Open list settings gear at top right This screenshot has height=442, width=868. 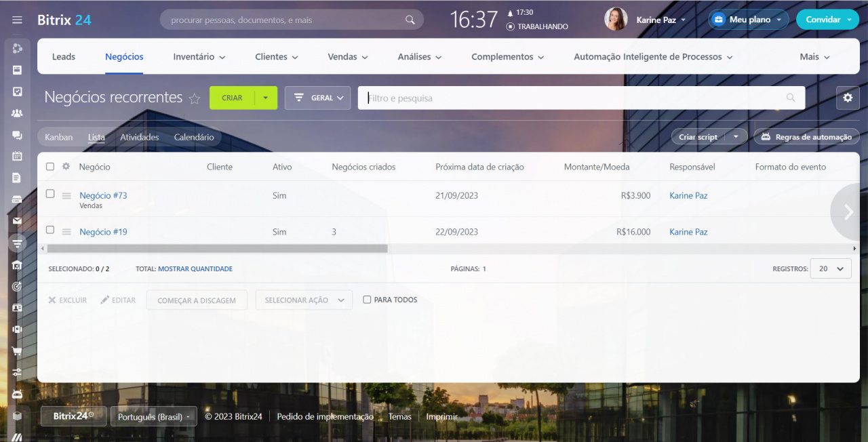848,98
